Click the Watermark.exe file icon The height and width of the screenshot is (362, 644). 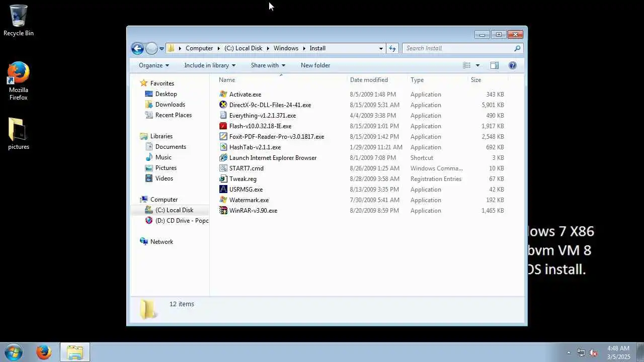pos(223,200)
